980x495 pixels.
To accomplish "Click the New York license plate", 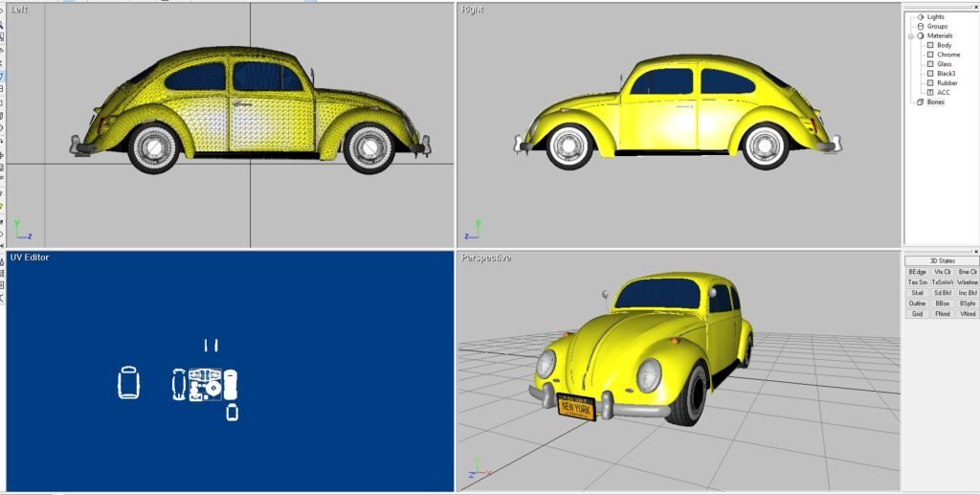I will (x=576, y=408).
